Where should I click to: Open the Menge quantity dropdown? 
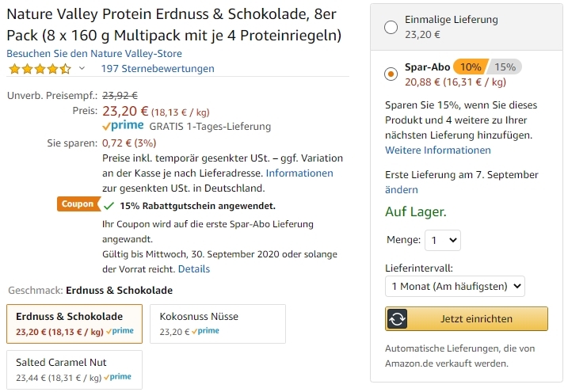click(442, 240)
